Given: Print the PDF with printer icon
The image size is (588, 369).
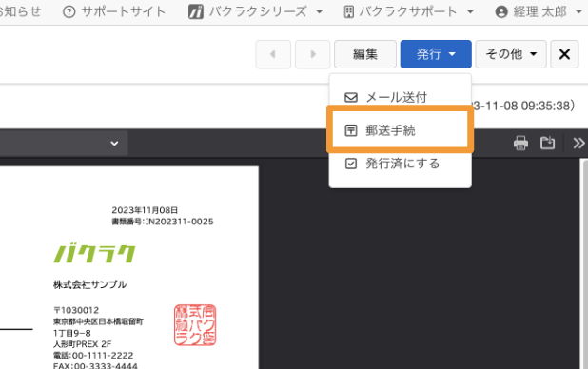Looking at the screenshot, I should (x=520, y=144).
